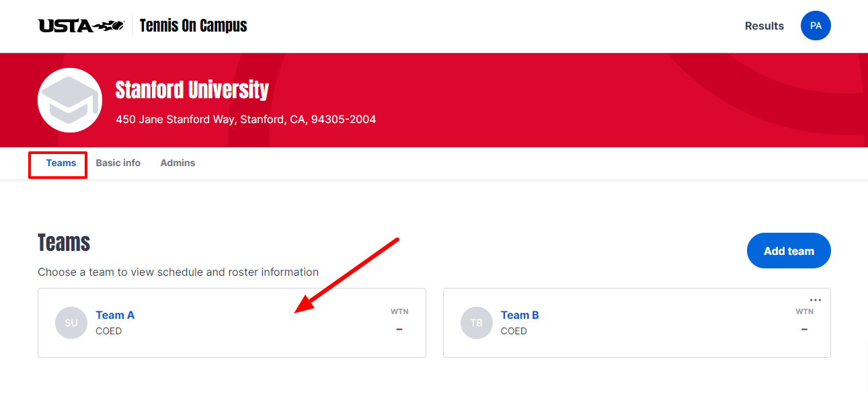Select the Team B WTN value

(x=804, y=329)
